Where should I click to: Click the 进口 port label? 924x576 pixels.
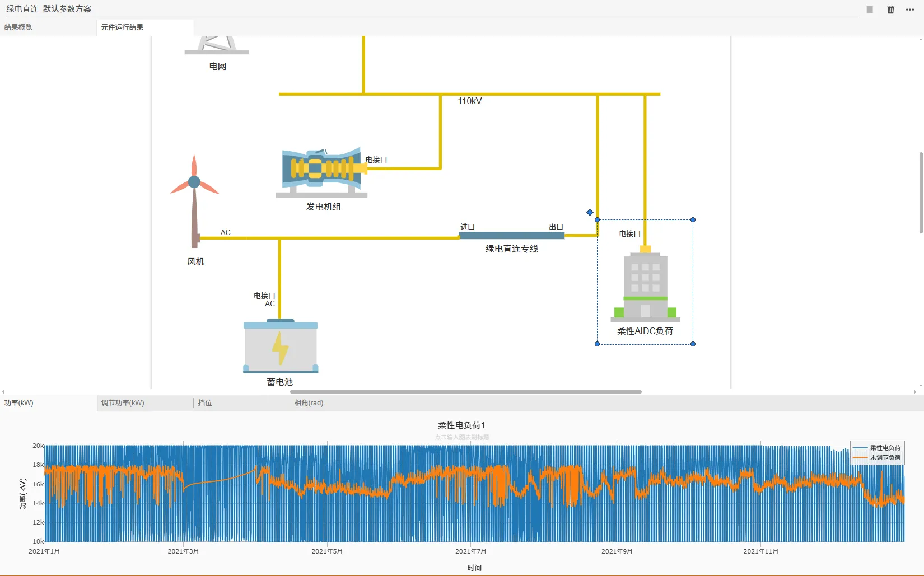tap(468, 227)
